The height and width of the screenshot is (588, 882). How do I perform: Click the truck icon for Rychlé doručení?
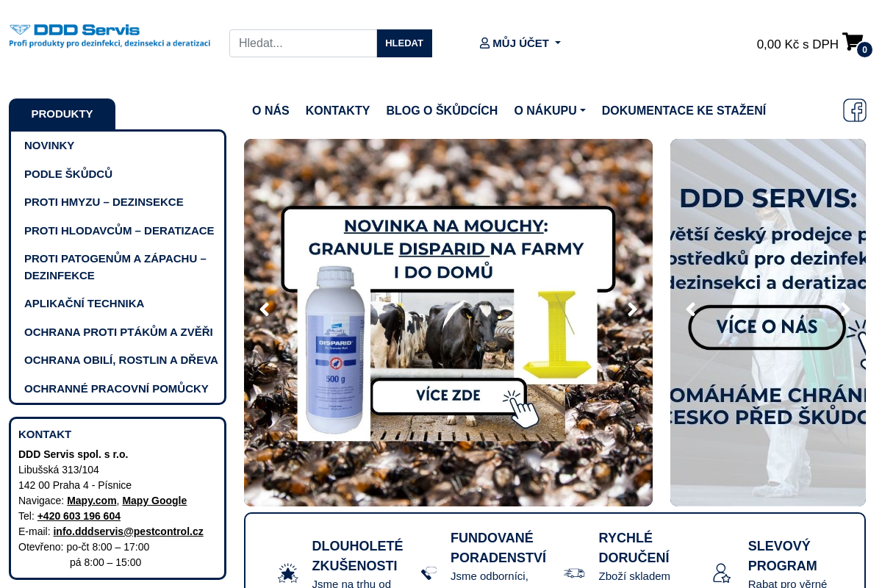pos(573,573)
